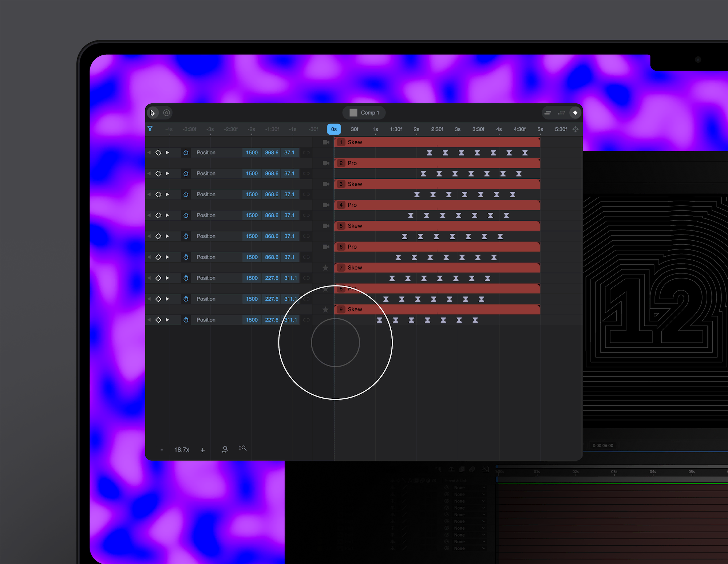
Task: Click the minus button to decrease zoom
Action: tap(162, 449)
